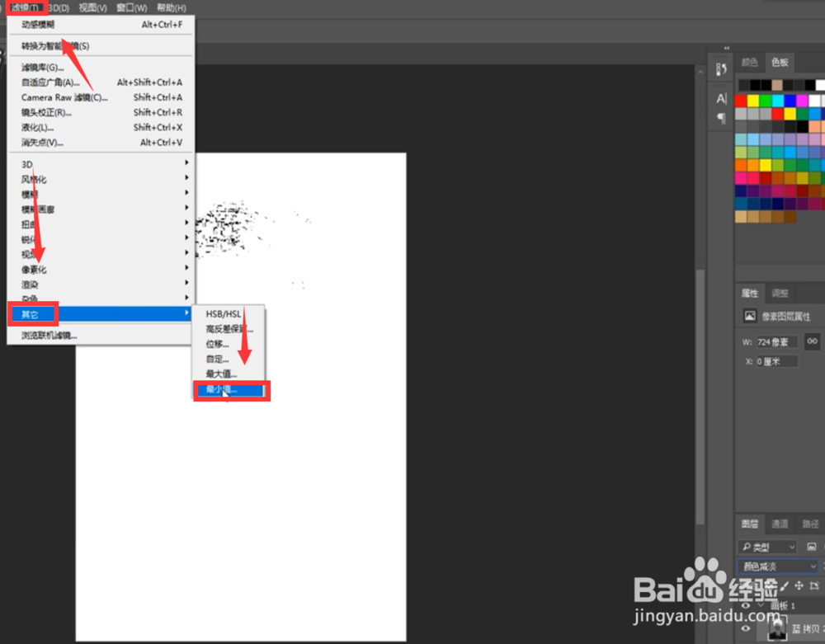Open the 3D(D) menu
825x644 pixels.
[59, 8]
